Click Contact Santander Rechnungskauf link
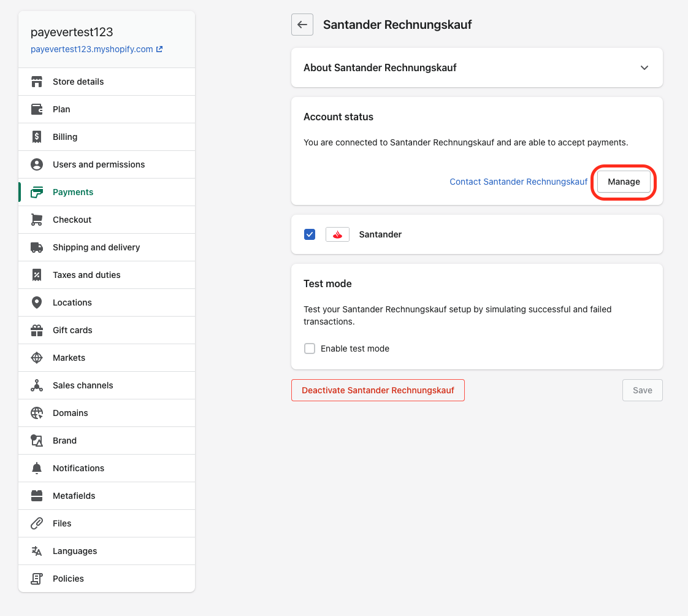Viewport: 688px width, 616px height. coord(518,182)
